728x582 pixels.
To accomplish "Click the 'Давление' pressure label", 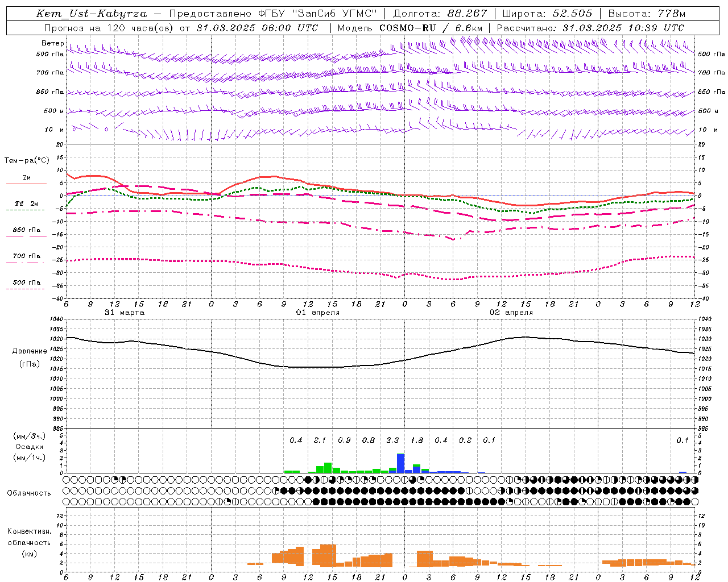I will pyautogui.click(x=30, y=351).
